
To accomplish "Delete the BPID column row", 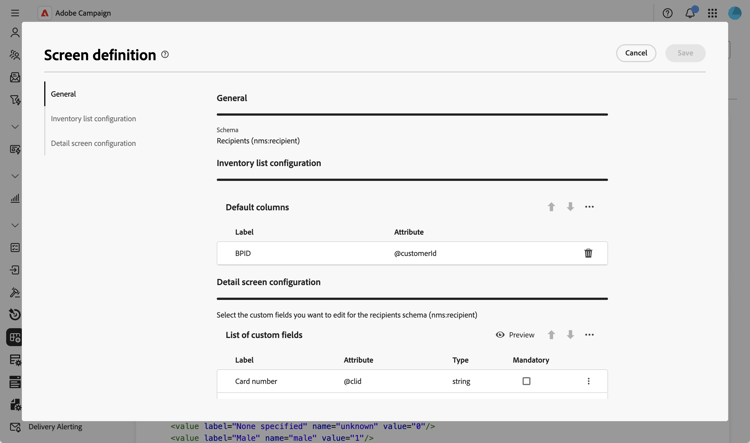I will point(588,253).
